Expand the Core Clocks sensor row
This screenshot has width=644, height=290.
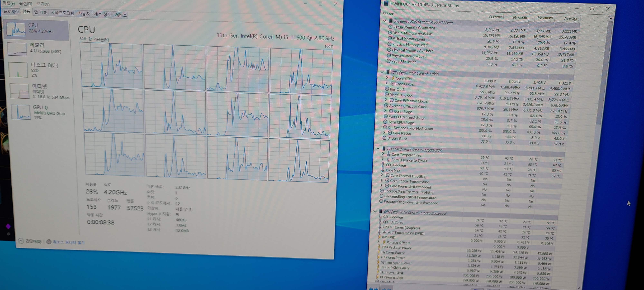387,83
